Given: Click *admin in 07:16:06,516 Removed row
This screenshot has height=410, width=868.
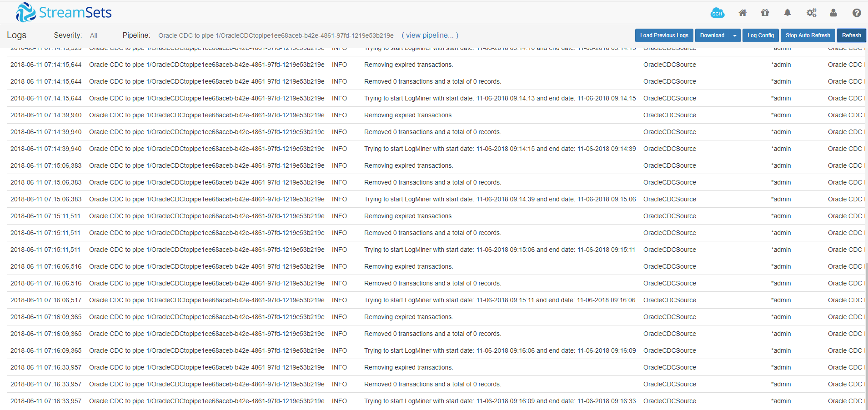Looking at the screenshot, I should 781,283.
